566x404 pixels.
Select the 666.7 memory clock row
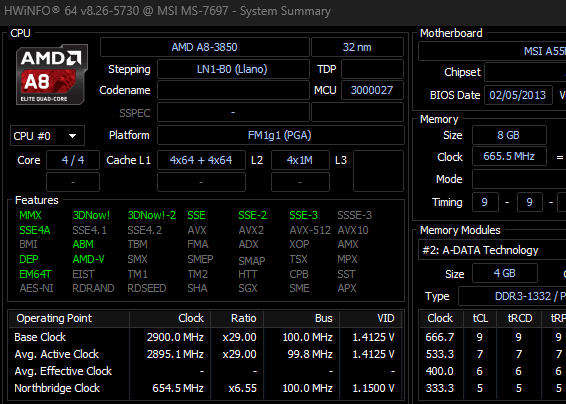(x=492, y=337)
